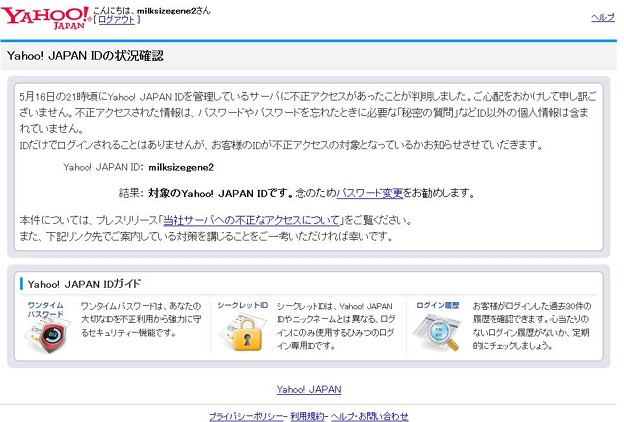This screenshot has height=422, width=624.
Task: Open the プライバシーポリシー footer link
Action: pos(246,416)
